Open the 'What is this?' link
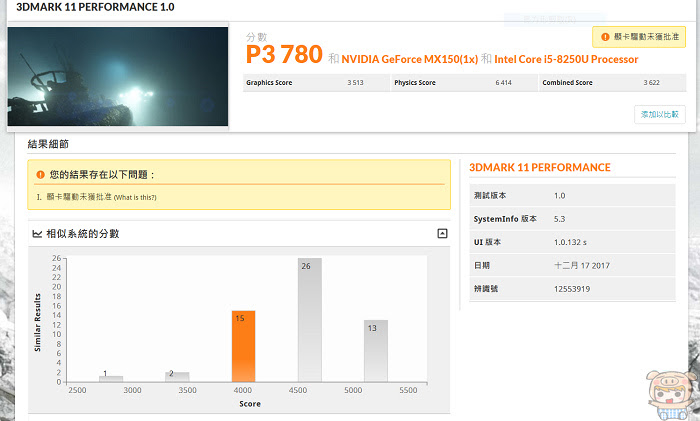Image resolution: width=700 pixels, height=421 pixels. coord(135,197)
